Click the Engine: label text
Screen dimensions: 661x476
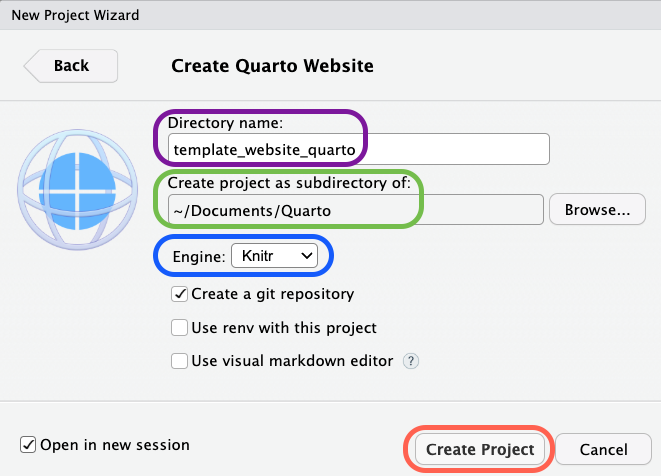coord(197,257)
